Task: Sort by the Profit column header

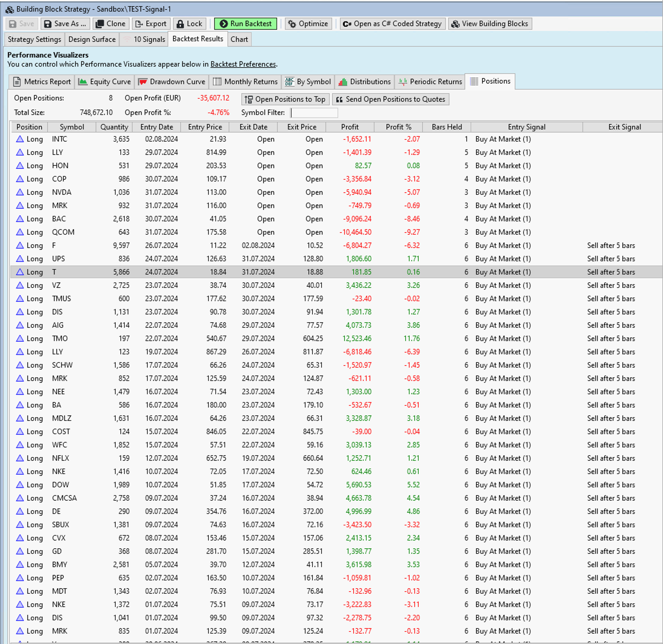Action: click(x=350, y=127)
